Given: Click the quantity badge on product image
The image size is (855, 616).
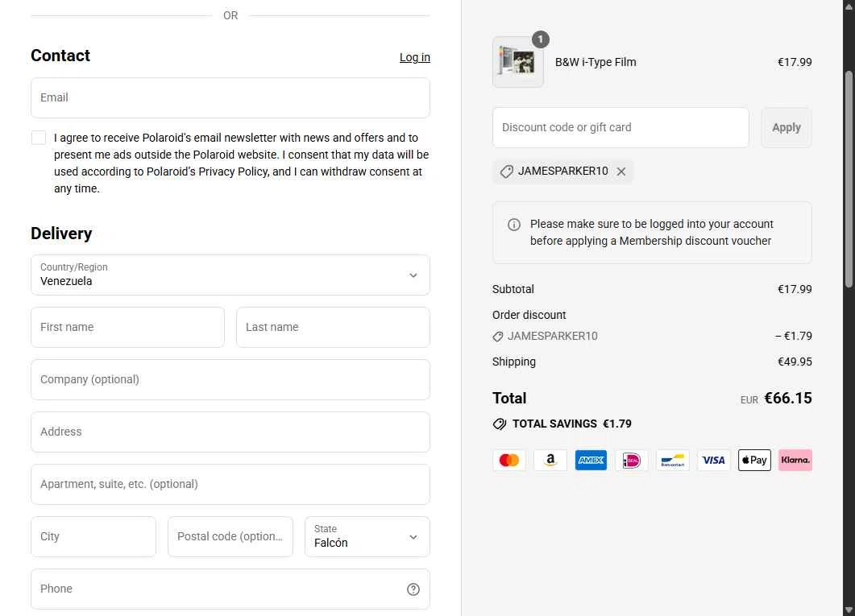Looking at the screenshot, I should (x=541, y=39).
